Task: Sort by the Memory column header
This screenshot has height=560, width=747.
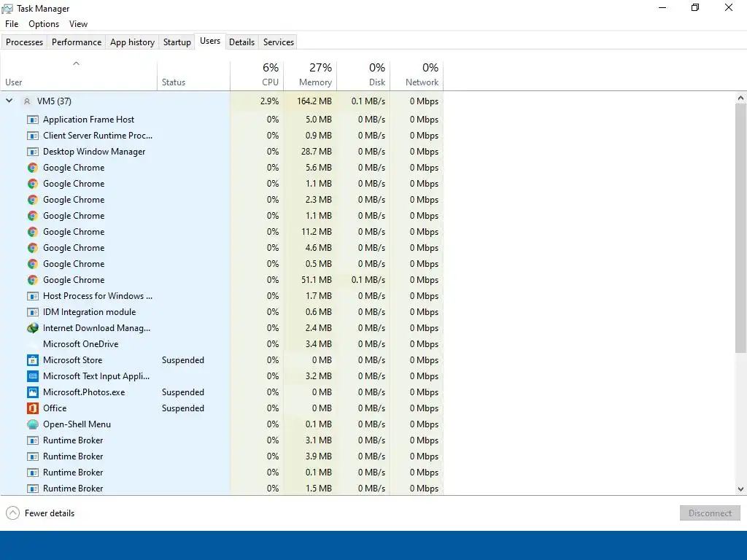Action: tap(310, 75)
